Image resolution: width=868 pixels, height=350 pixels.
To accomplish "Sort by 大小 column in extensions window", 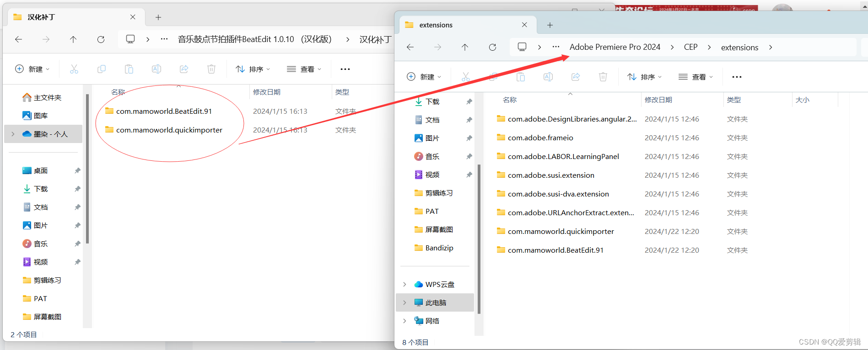I will 802,100.
